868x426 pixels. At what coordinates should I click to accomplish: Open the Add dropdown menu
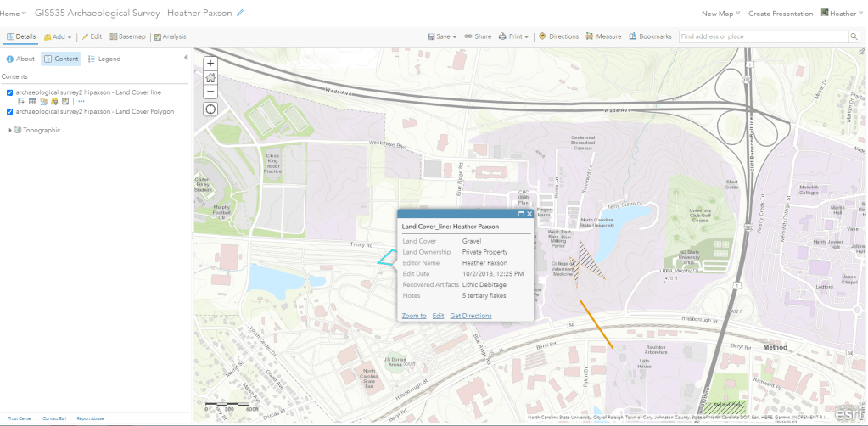pyautogui.click(x=59, y=36)
